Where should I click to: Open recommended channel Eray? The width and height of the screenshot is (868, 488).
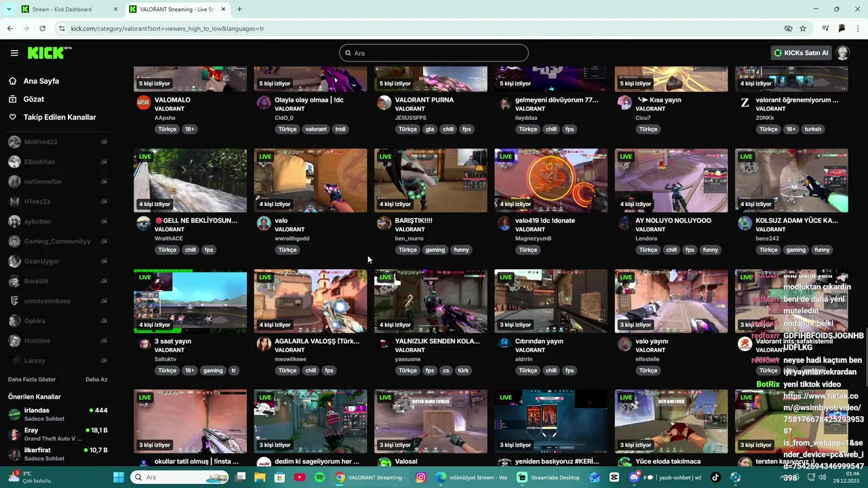click(x=58, y=434)
